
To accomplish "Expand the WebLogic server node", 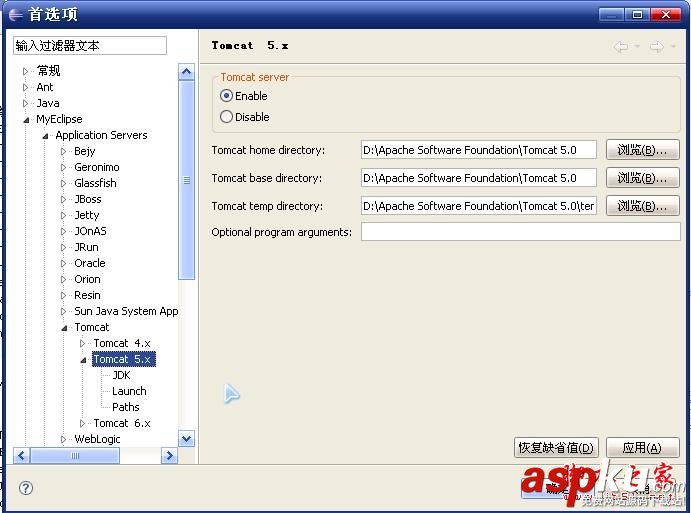I will (63, 439).
